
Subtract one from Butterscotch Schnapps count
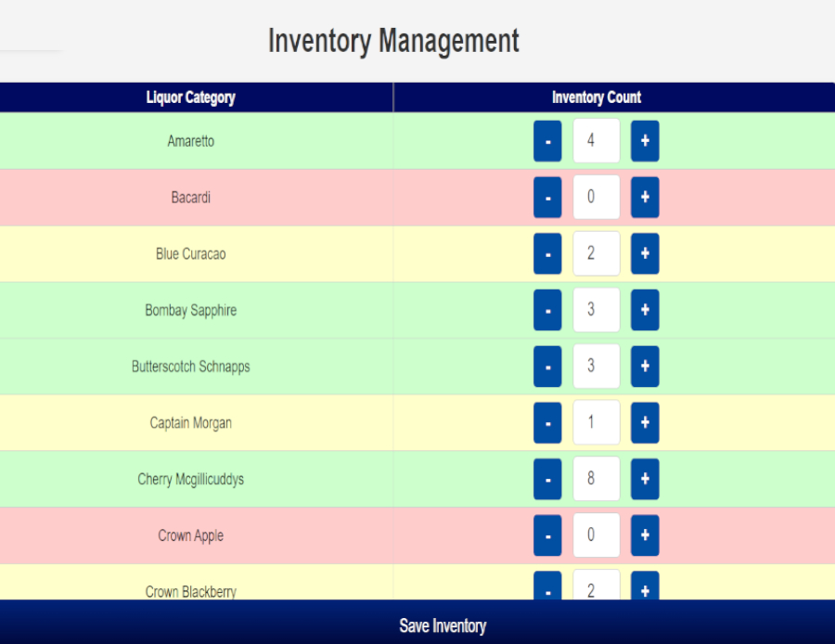coord(547,367)
